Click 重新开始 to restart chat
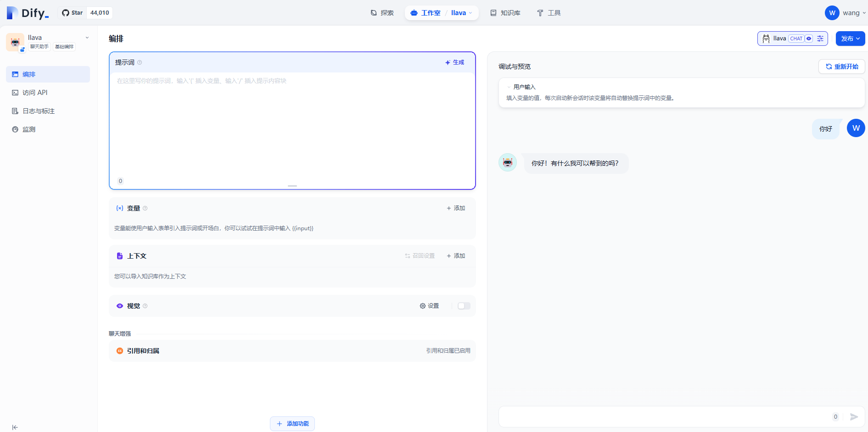This screenshot has height=432, width=868. (842, 66)
